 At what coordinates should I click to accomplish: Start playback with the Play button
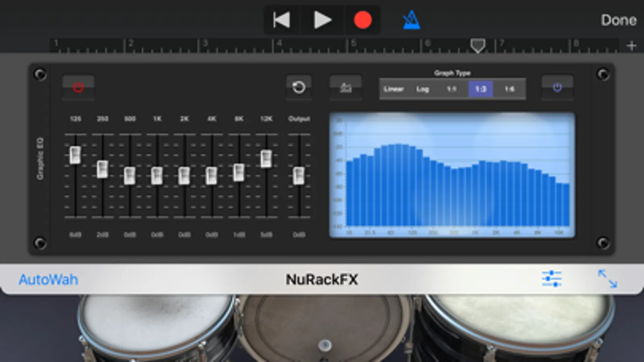coord(322,20)
